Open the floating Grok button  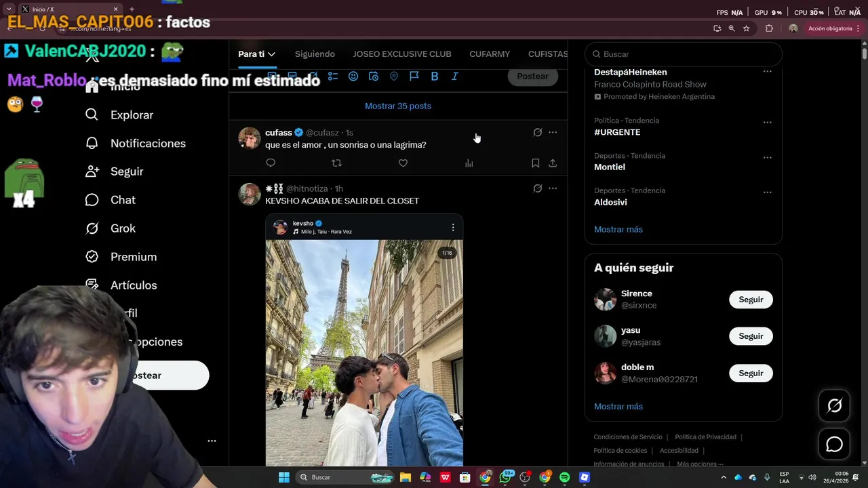(834, 406)
